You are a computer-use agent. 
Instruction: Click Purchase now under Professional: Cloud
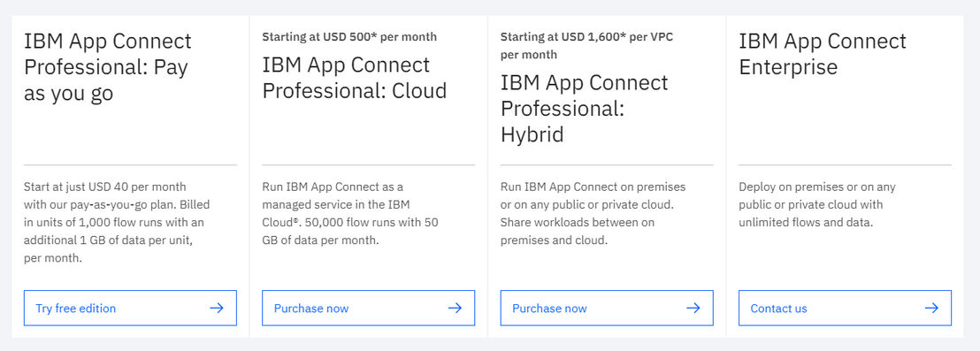368,308
